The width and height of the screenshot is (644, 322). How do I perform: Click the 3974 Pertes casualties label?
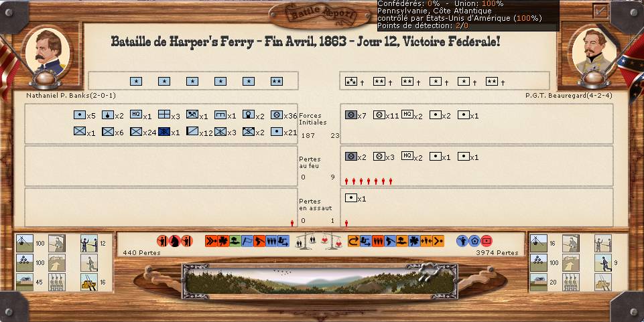497,253
